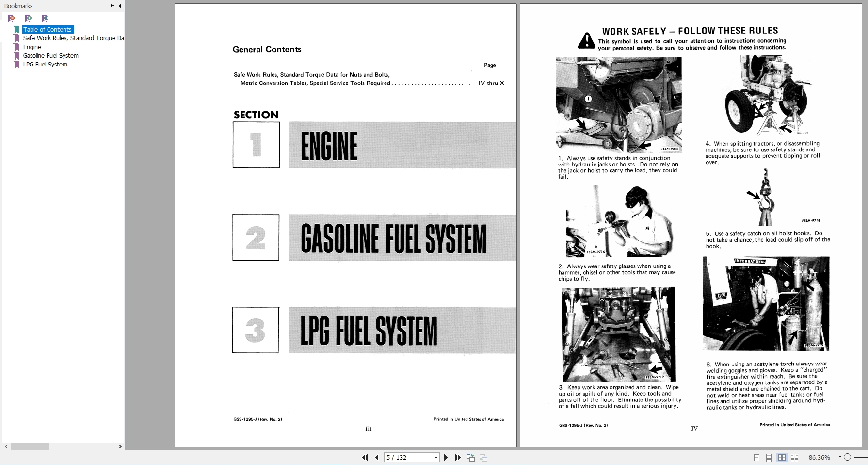Select the LPG Fuel System bookmark

pos(46,64)
